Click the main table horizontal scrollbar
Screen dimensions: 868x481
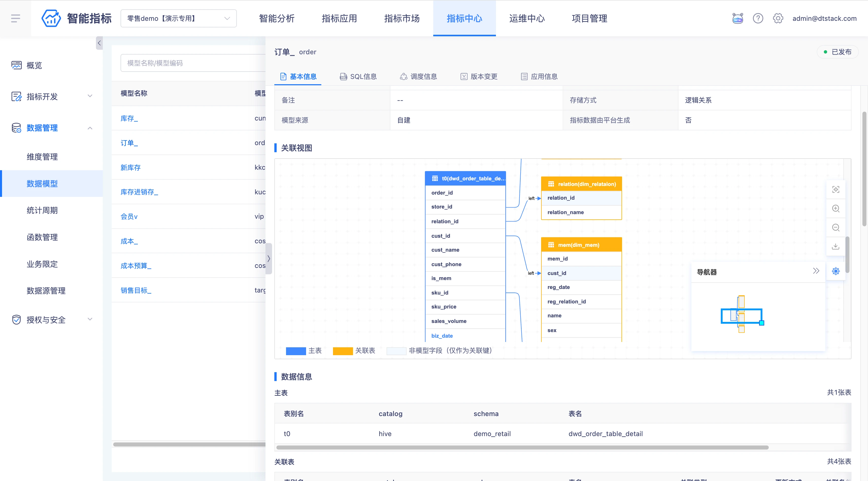pos(522,447)
